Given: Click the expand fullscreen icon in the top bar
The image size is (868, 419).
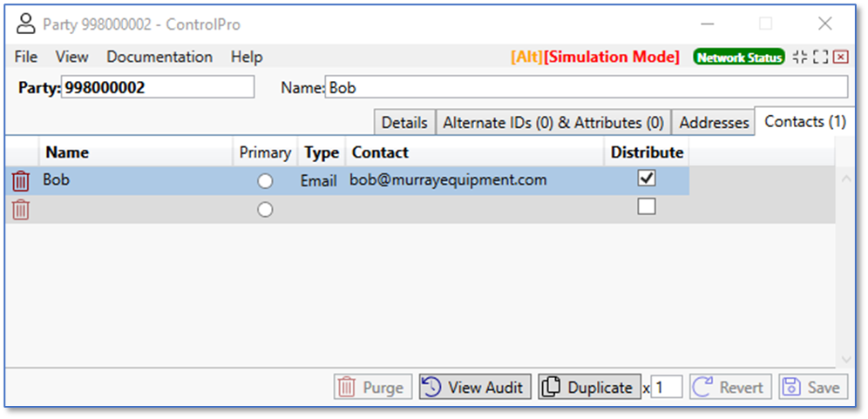Looking at the screenshot, I should click(x=820, y=57).
